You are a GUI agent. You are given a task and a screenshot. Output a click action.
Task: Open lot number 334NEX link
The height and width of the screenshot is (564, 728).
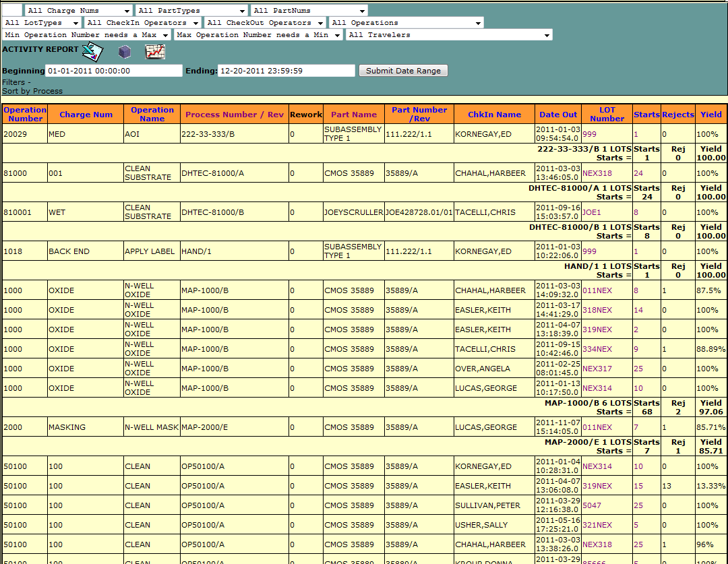coord(597,349)
